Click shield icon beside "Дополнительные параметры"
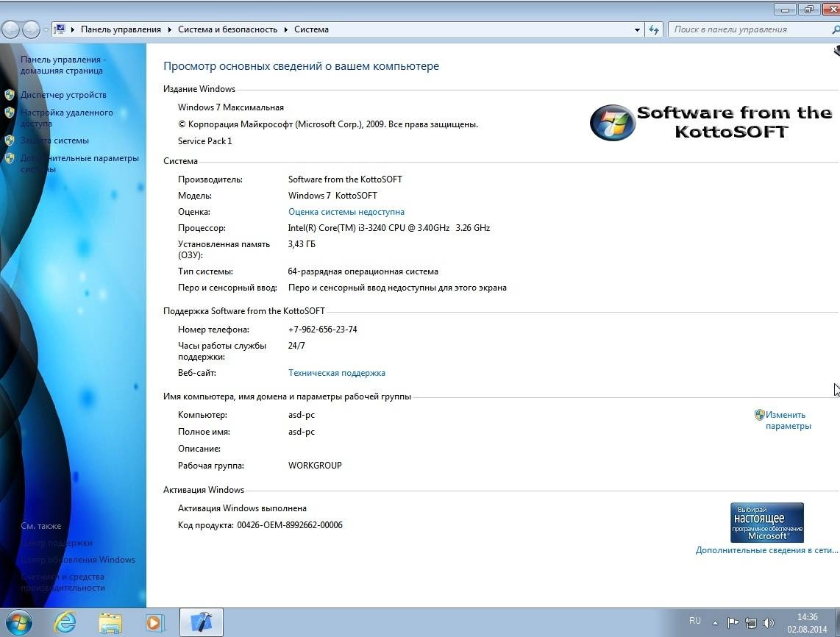This screenshot has width=840, height=637. tap(9, 158)
